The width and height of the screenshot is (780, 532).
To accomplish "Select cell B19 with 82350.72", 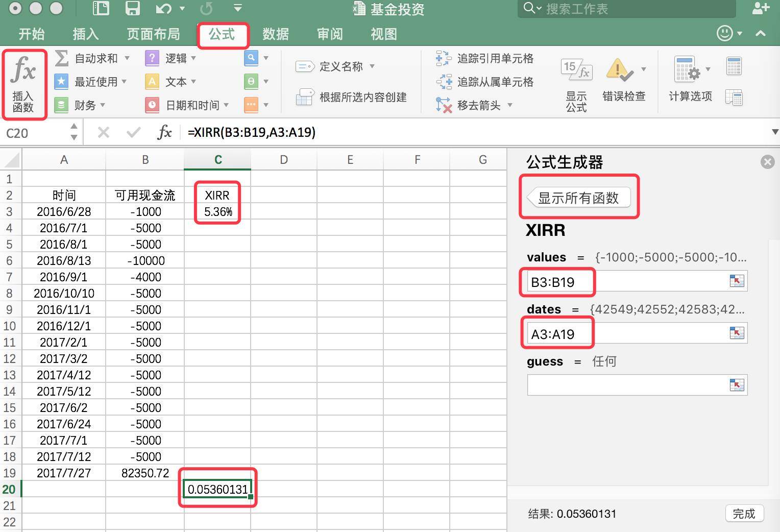I will tap(145, 473).
